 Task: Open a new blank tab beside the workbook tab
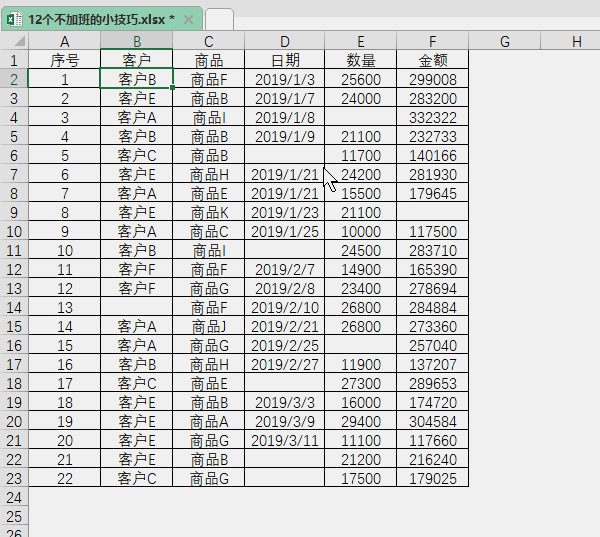(x=219, y=19)
